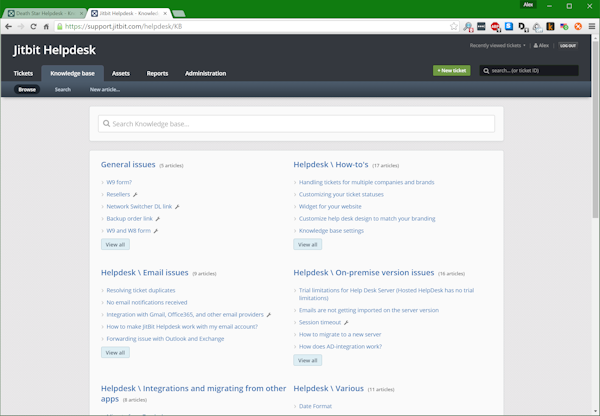Open the Tickets tab
Image resolution: width=600 pixels, height=416 pixels.
23,73
